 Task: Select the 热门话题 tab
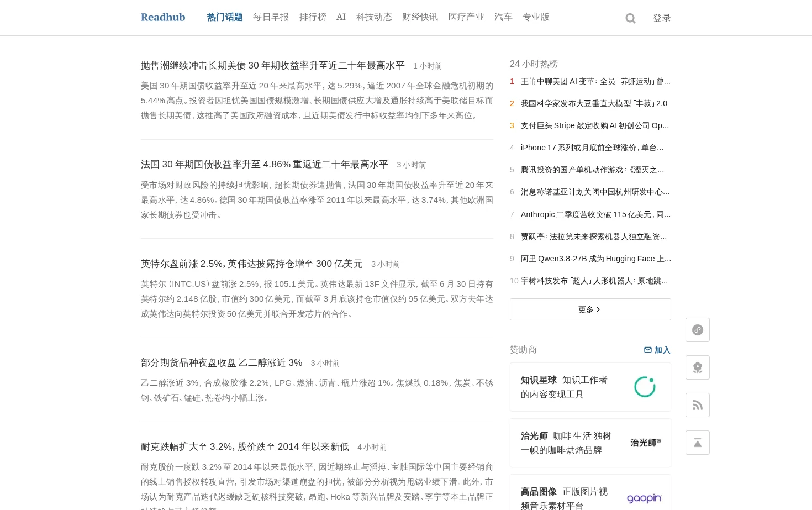click(x=225, y=17)
